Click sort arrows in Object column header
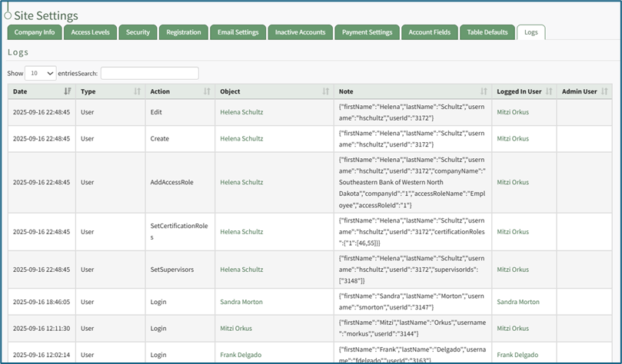 (324, 91)
